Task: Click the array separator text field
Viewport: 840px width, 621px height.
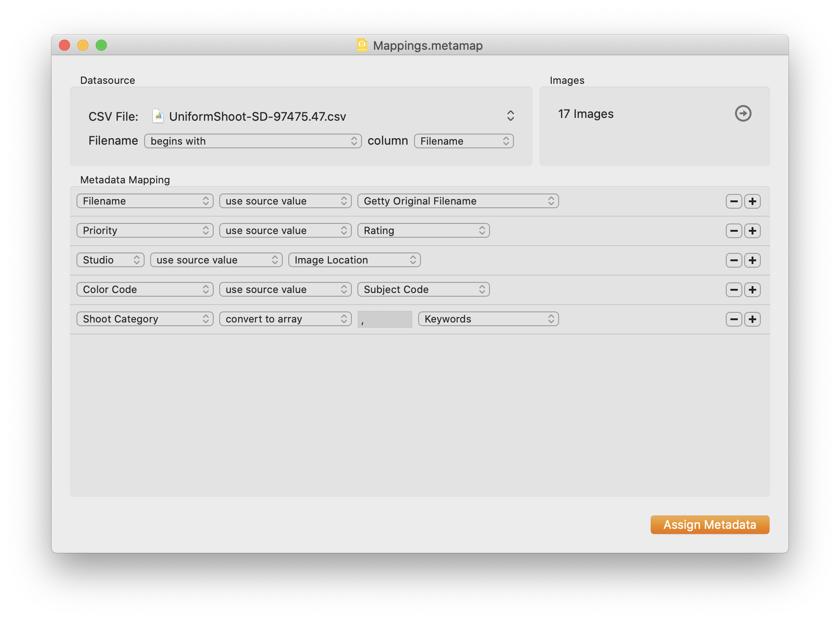Action: click(x=385, y=319)
